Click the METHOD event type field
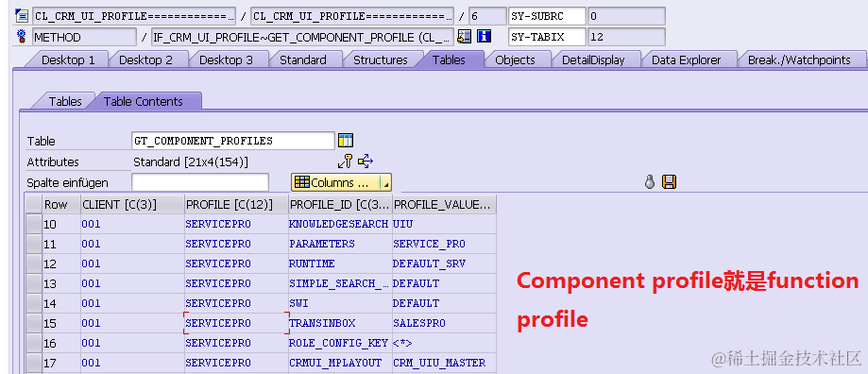Viewport: 868px width, 374px height. pyautogui.click(x=84, y=37)
